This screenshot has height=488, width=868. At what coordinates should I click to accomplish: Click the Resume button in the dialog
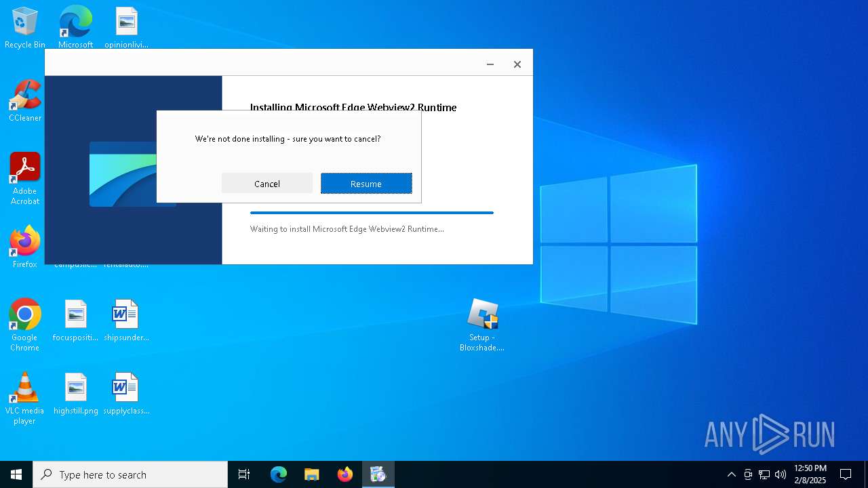[x=366, y=184]
